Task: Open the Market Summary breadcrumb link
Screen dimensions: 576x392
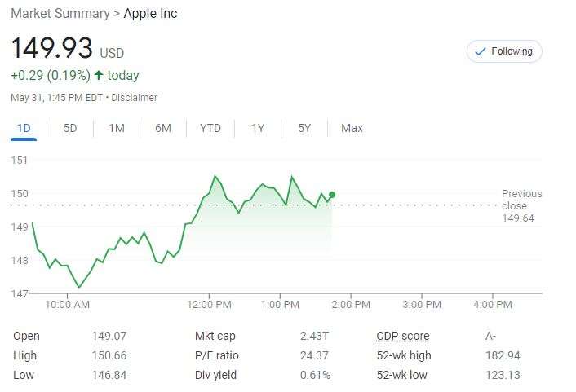Action: pos(60,14)
